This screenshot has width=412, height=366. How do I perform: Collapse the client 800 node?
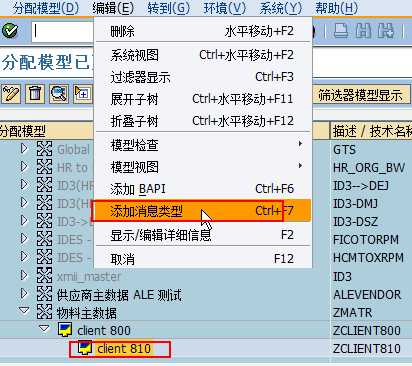coord(44,329)
